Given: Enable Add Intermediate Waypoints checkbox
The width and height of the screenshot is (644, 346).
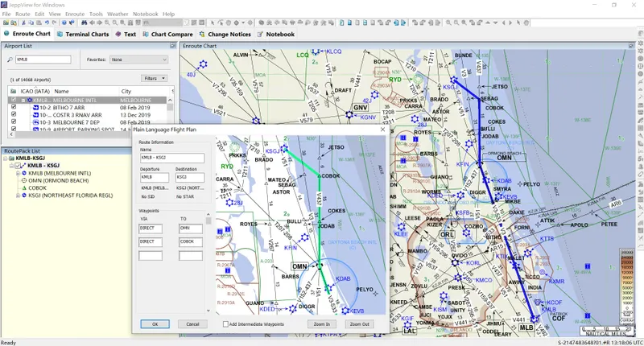Looking at the screenshot, I should (x=225, y=324).
